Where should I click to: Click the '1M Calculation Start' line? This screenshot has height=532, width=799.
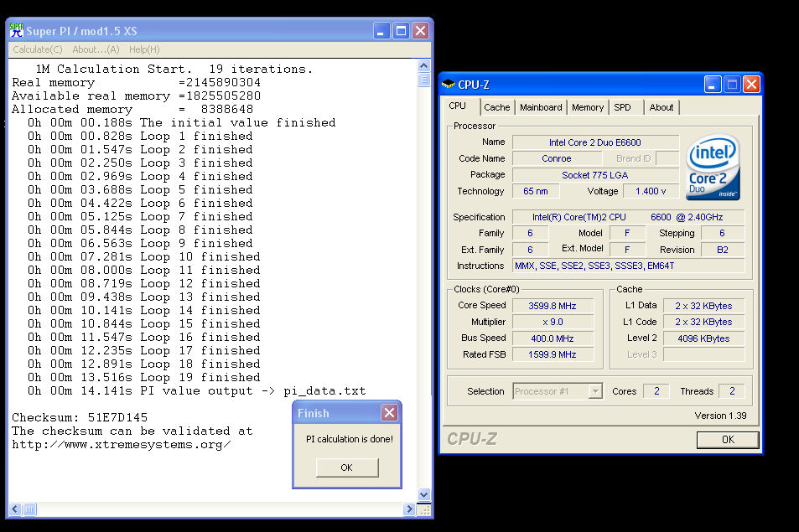[x=174, y=69]
